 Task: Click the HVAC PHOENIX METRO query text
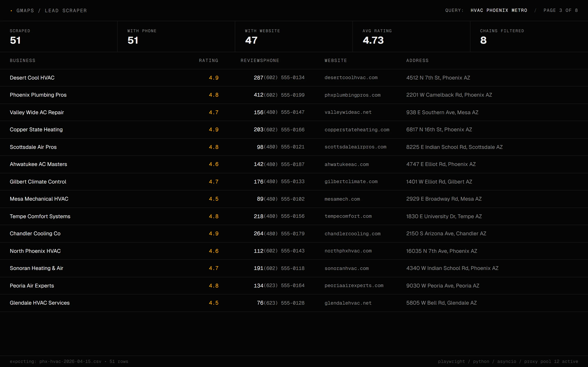pos(499,10)
